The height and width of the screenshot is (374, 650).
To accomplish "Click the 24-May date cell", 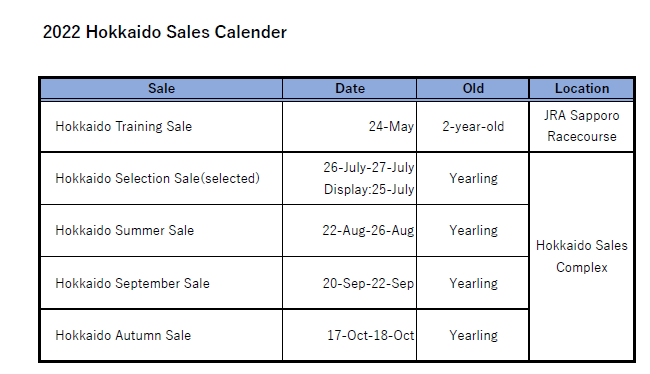I will point(349,126).
